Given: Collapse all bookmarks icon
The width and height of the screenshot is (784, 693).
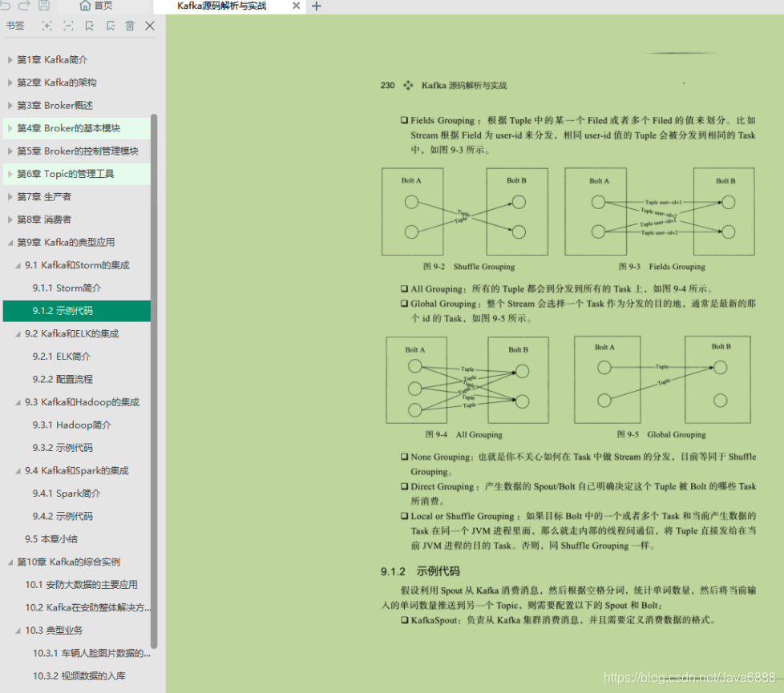Looking at the screenshot, I should pyautogui.click(x=68, y=26).
